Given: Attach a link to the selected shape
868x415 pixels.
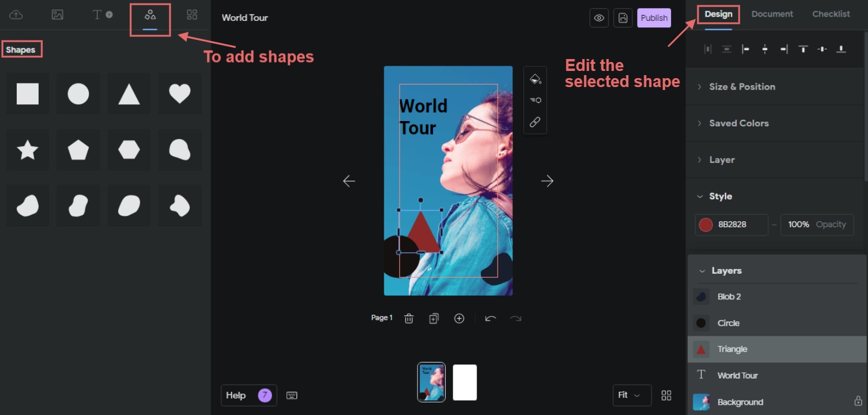Looking at the screenshot, I should [535, 121].
